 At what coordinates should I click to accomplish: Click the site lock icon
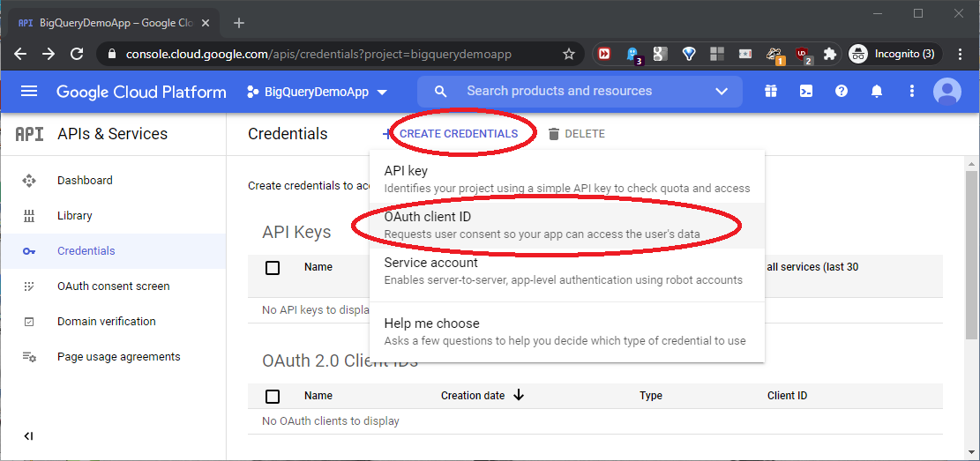(x=112, y=55)
